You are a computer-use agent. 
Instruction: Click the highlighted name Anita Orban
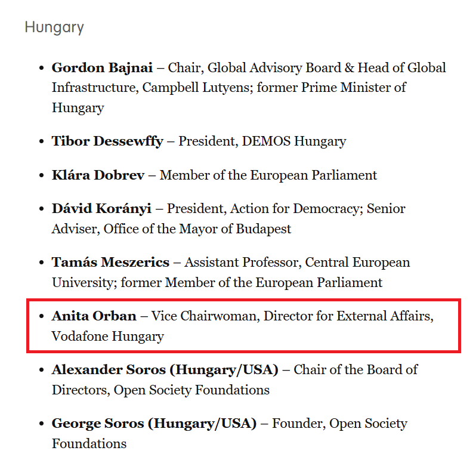(94, 316)
